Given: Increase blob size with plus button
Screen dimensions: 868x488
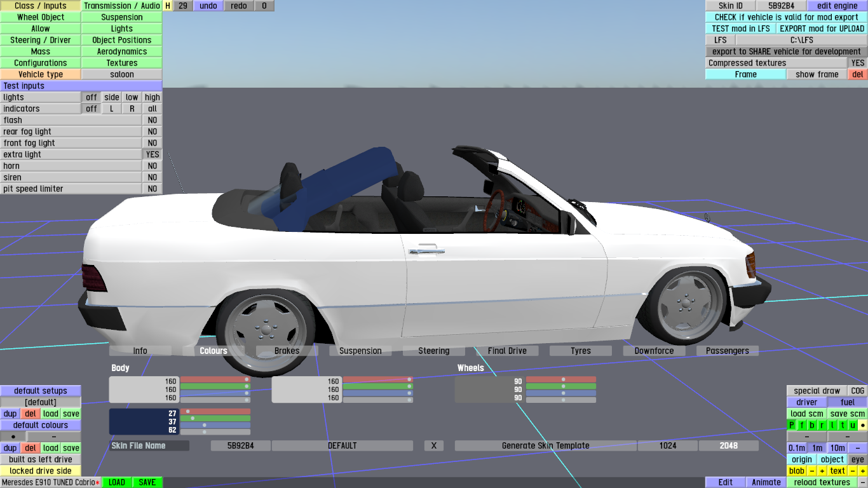Looking at the screenshot, I should 822,471.
